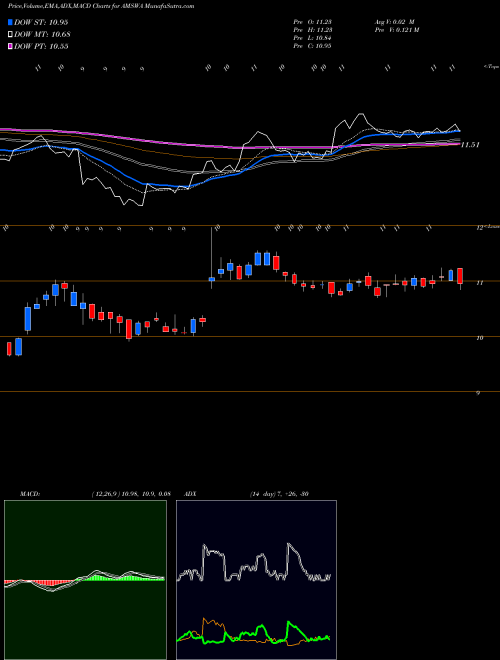Click the chart title mentioning AMSWA MunafaSutra.com
Viewport: 500px width, 660px height.
(101, 6)
